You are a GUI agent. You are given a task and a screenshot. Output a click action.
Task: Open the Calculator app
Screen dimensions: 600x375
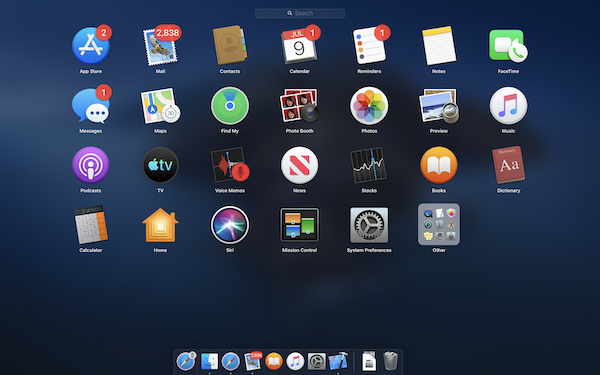(91, 225)
